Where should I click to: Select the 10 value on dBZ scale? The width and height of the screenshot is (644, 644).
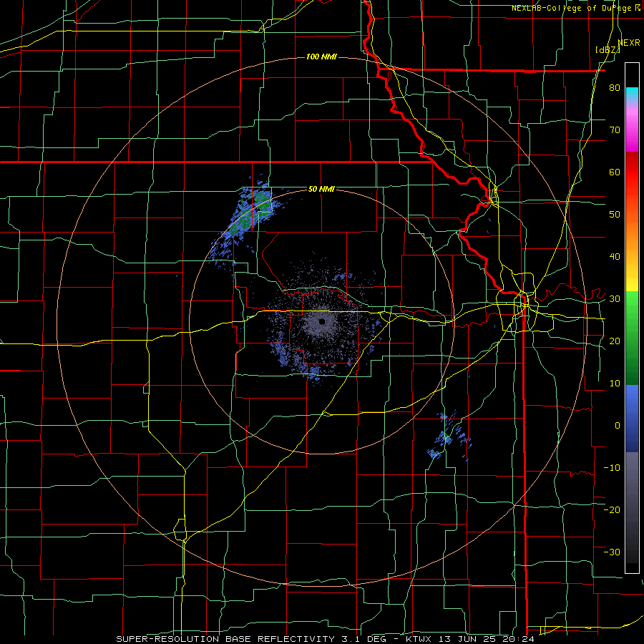(615, 384)
